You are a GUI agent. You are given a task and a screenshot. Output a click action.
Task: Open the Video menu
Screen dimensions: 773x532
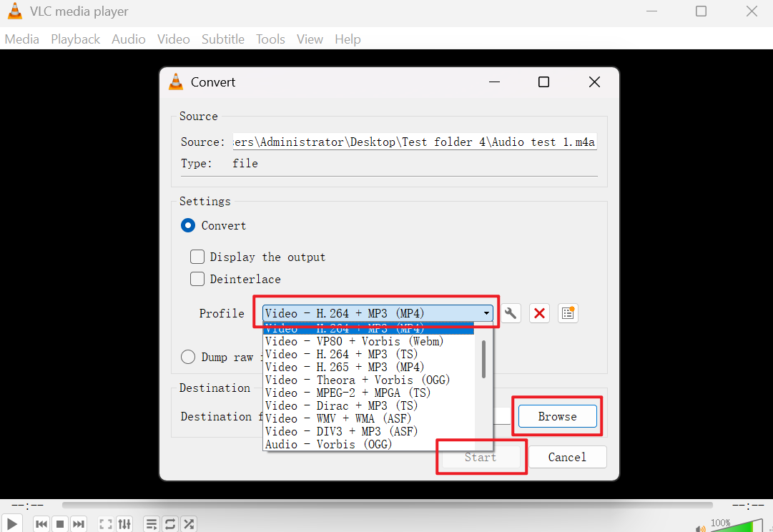(174, 39)
